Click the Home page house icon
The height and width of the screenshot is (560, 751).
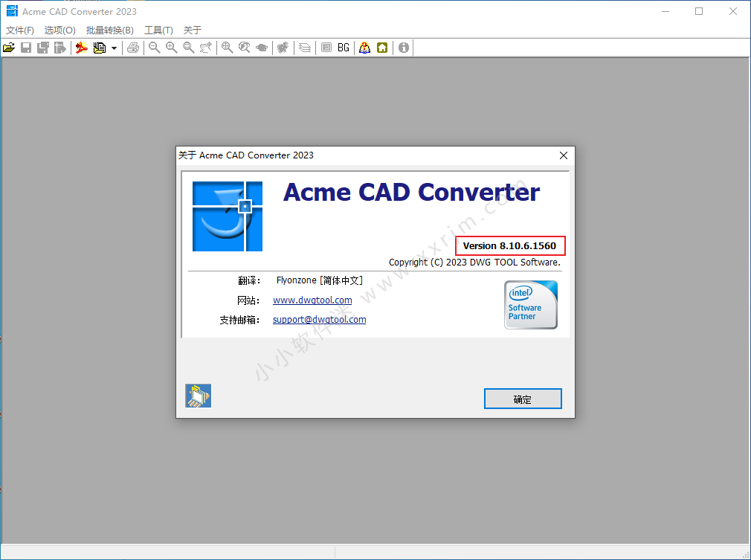(382, 48)
